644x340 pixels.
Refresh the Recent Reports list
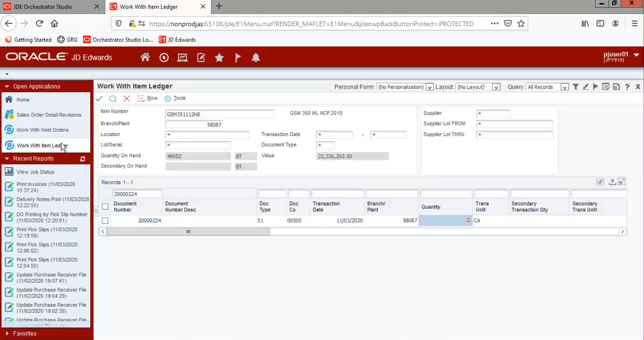click(x=83, y=159)
